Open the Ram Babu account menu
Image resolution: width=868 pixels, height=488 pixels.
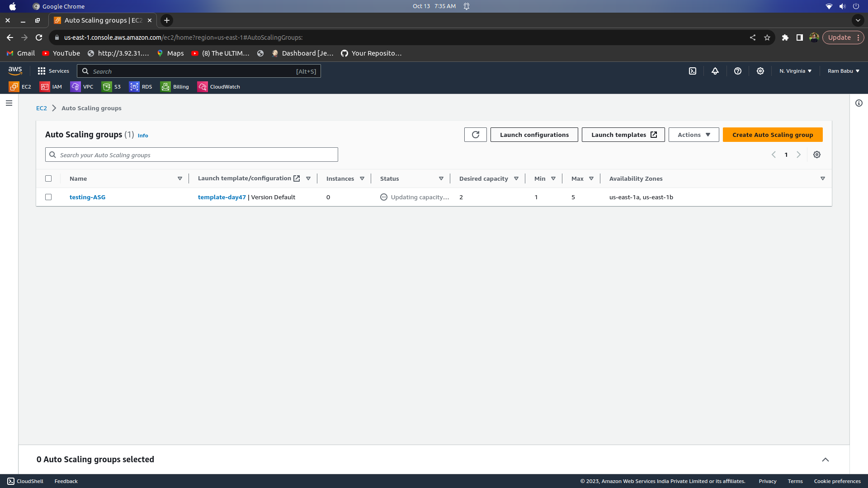844,71
